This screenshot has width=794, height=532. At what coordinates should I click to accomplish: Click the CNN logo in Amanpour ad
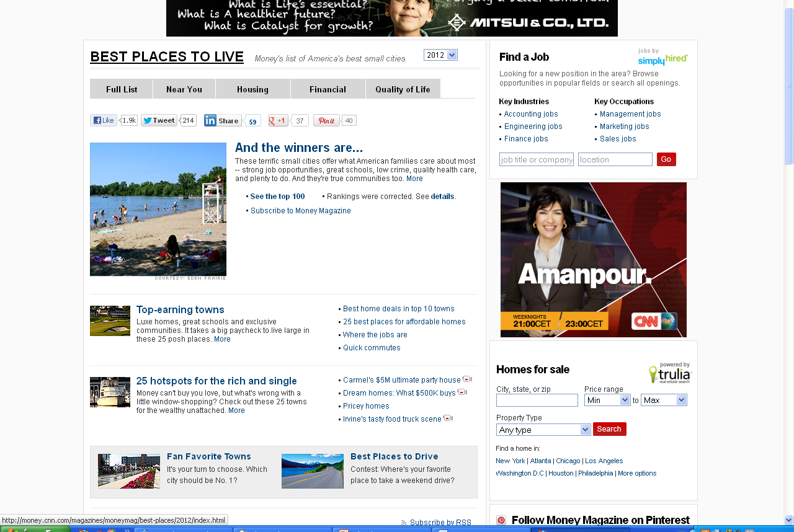point(654,321)
